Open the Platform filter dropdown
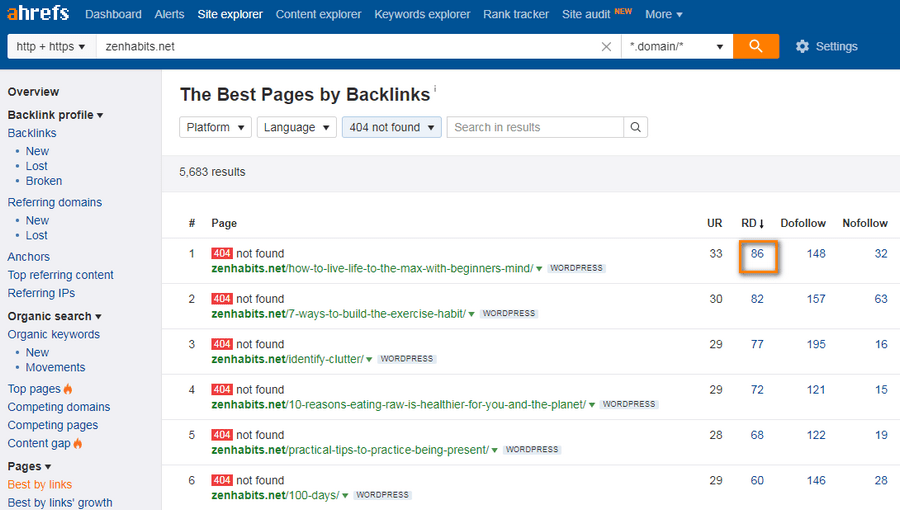900x510 pixels. (x=215, y=127)
